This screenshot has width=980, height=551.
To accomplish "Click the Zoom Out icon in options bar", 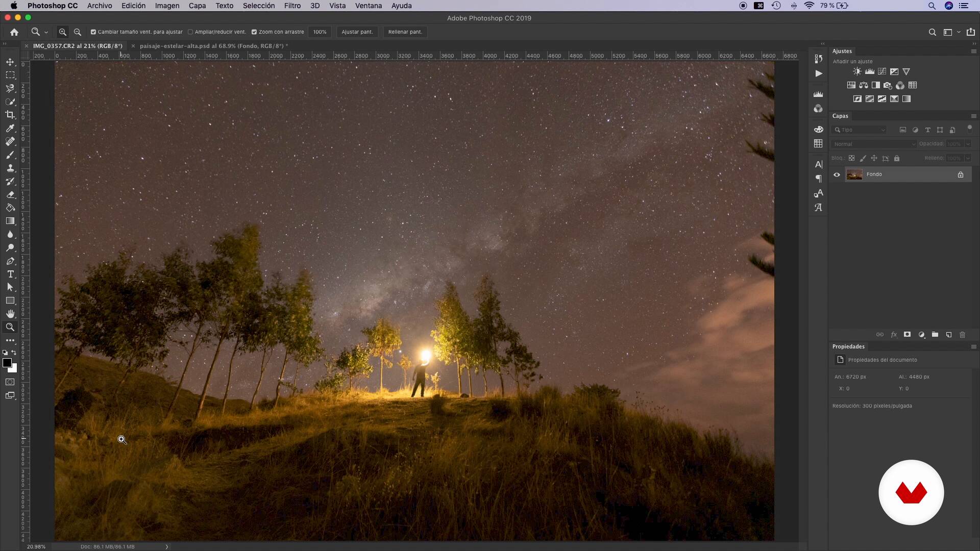I will click(x=78, y=32).
